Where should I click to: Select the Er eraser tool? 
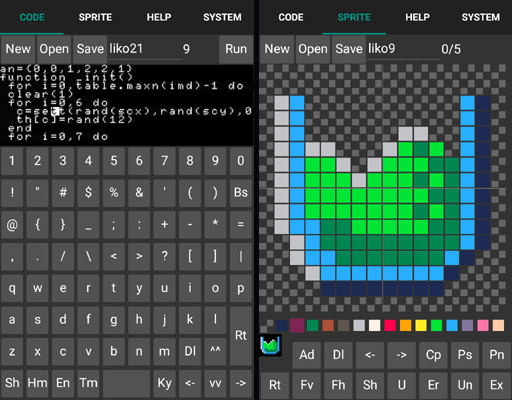click(x=433, y=385)
